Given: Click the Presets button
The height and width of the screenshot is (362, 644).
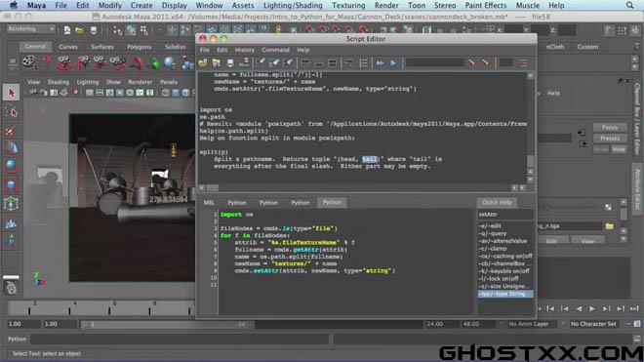Looking at the screenshot, I should tap(610, 139).
